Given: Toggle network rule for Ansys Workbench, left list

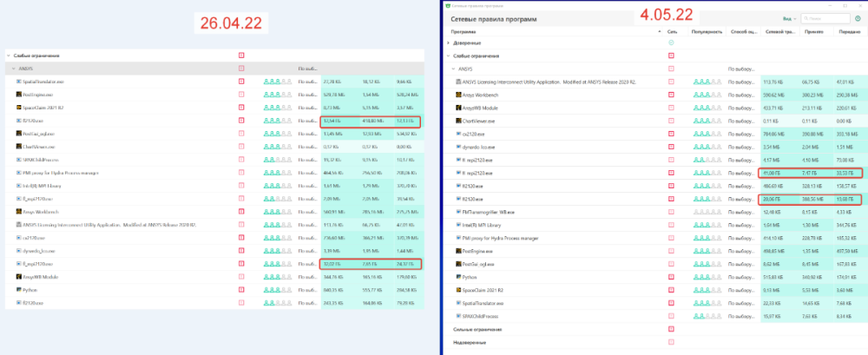Looking at the screenshot, I should [241, 212].
